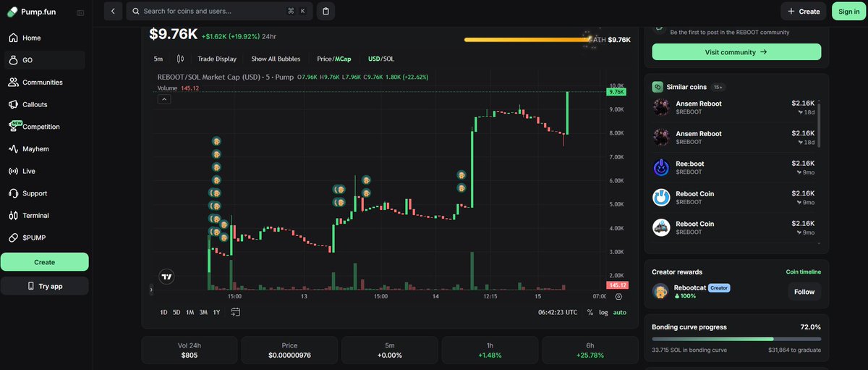Collapse the sidebar panel icon

click(80, 12)
